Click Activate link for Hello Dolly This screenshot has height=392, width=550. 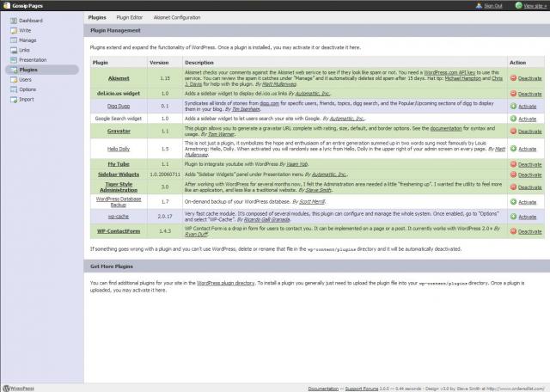click(x=527, y=149)
